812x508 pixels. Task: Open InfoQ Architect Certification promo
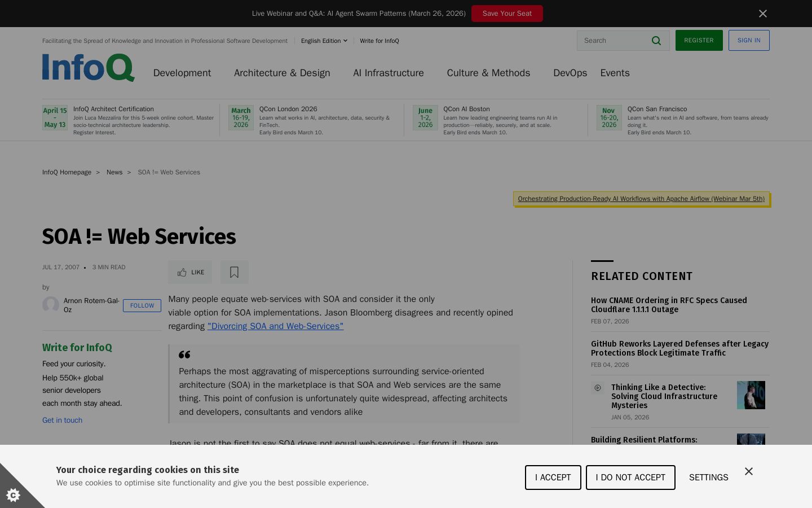pyautogui.click(x=113, y=109)
